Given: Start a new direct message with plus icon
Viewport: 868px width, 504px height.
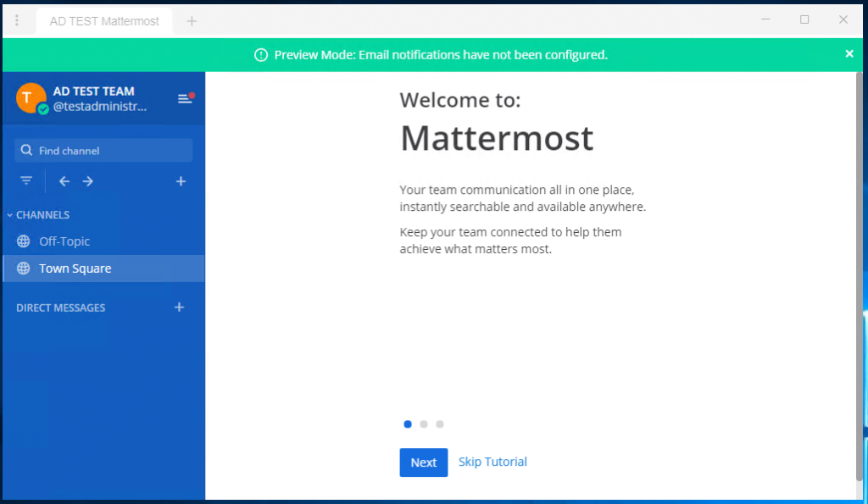Looking at the screenshot, I should pyautogui.click(x=180, y=307).
